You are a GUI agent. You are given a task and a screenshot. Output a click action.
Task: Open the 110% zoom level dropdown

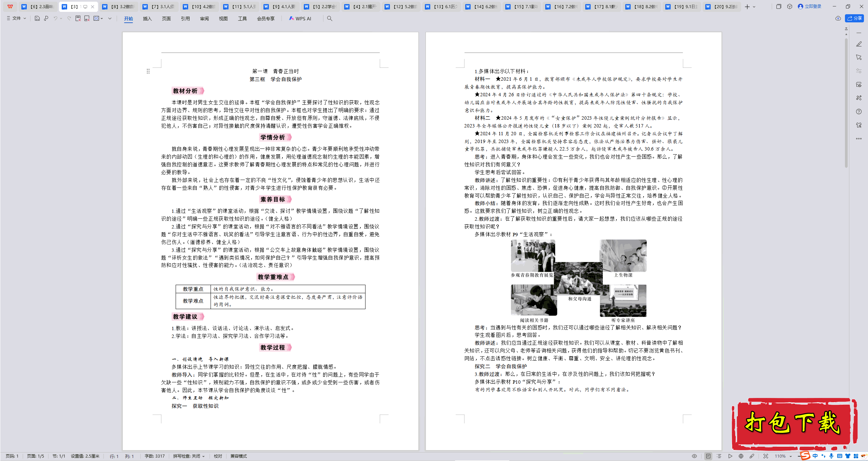pos(783,456)
